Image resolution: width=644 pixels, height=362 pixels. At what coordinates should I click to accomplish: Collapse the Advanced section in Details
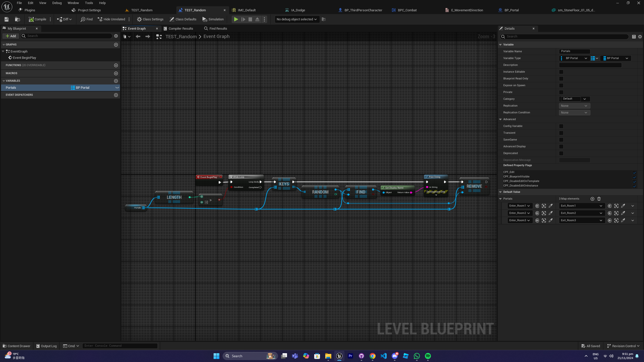(x=500, y=119)
